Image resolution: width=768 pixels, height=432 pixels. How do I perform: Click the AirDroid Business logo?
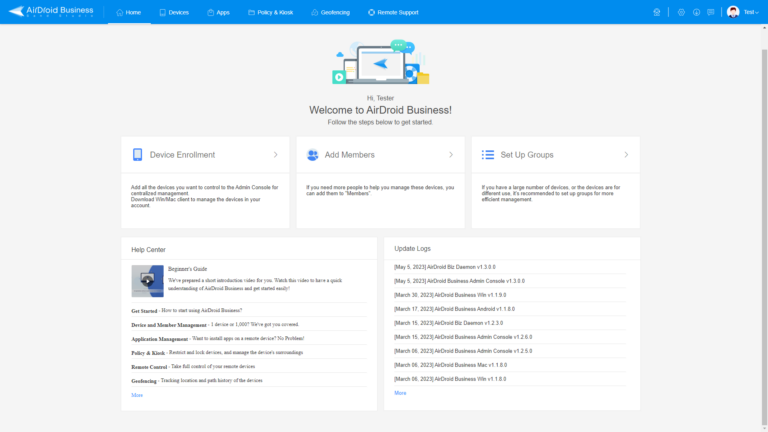(51, 11)
